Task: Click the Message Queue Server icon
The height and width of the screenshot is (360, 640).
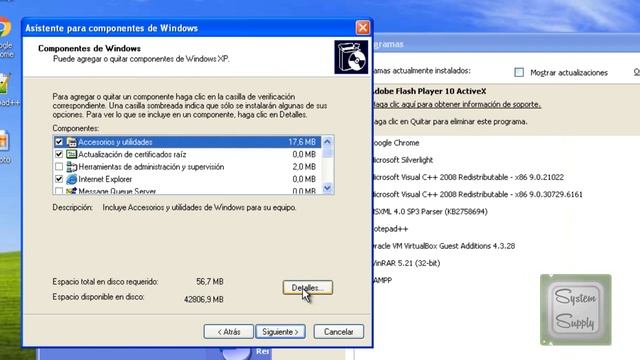Action: coord(72,191)
